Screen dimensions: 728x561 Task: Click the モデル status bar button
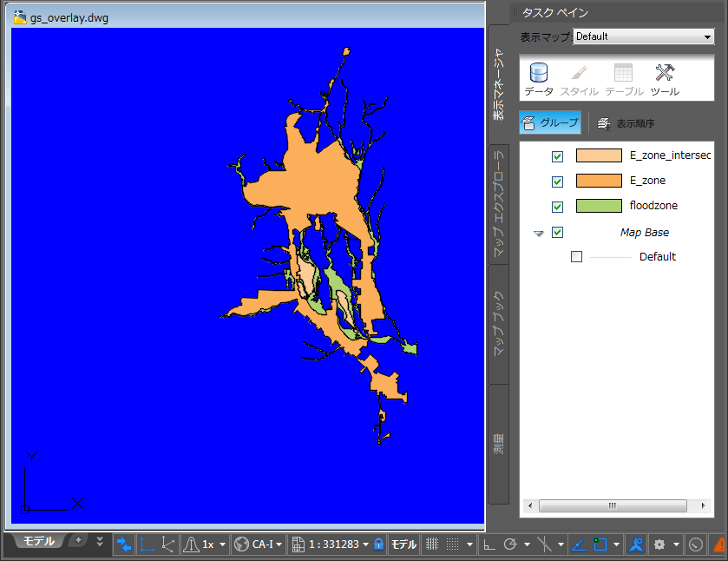coord(403,544)
